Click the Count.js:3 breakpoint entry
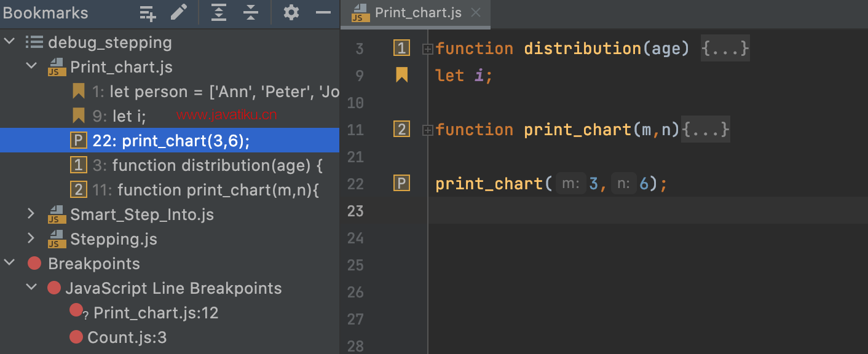 pos(170,337)
